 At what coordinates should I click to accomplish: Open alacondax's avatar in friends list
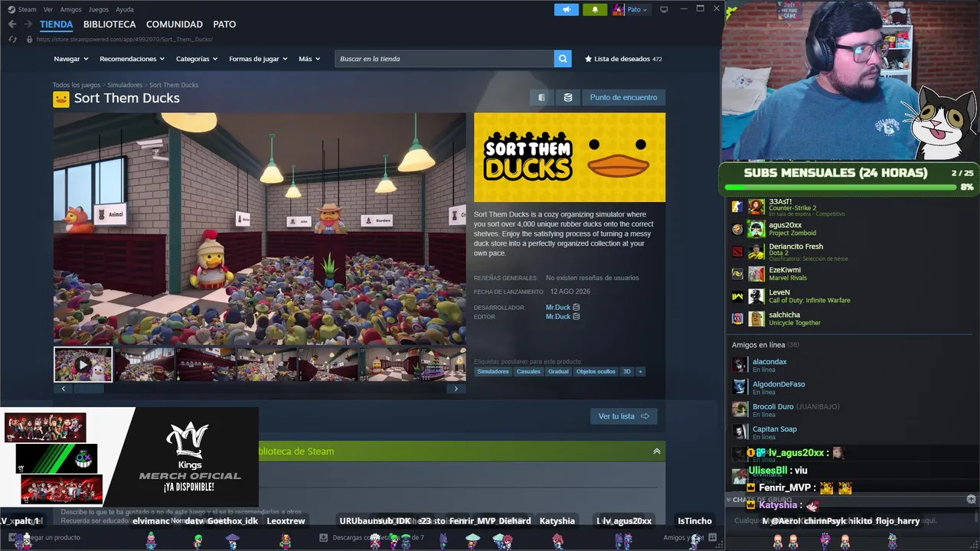pyautogui.click(x=740, y=365)
